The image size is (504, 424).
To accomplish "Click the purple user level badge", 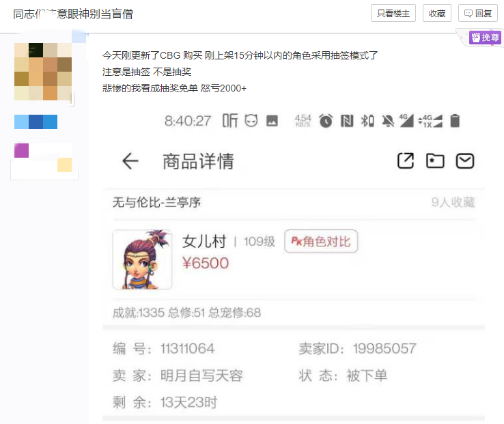I will tap(22, 150).
